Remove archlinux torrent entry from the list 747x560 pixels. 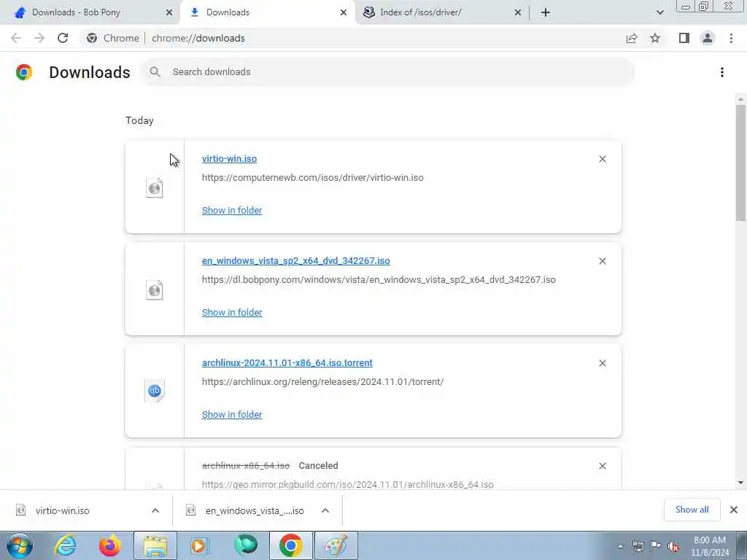point(602,363)
